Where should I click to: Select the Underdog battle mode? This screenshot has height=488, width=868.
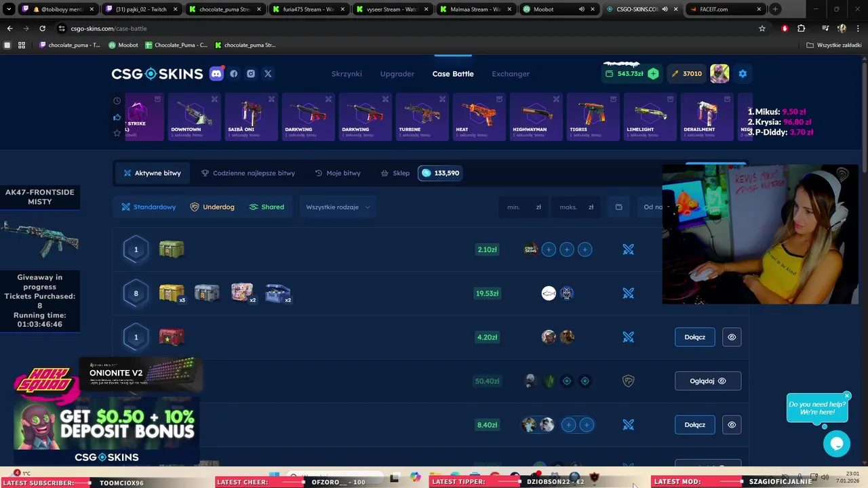[212, 207]
